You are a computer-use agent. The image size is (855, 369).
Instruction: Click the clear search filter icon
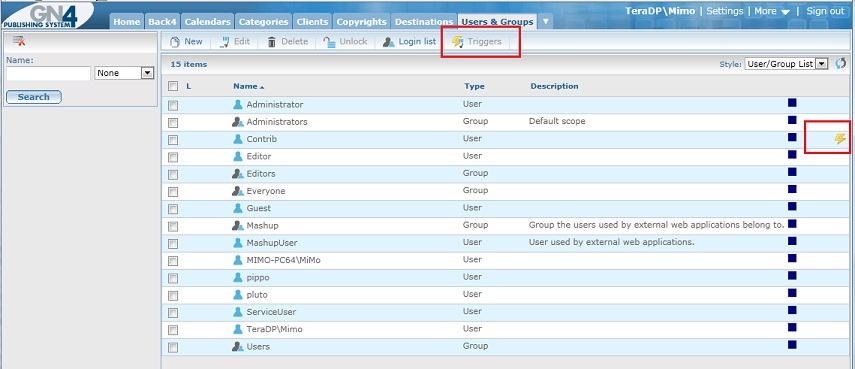[x=19, y=41]
